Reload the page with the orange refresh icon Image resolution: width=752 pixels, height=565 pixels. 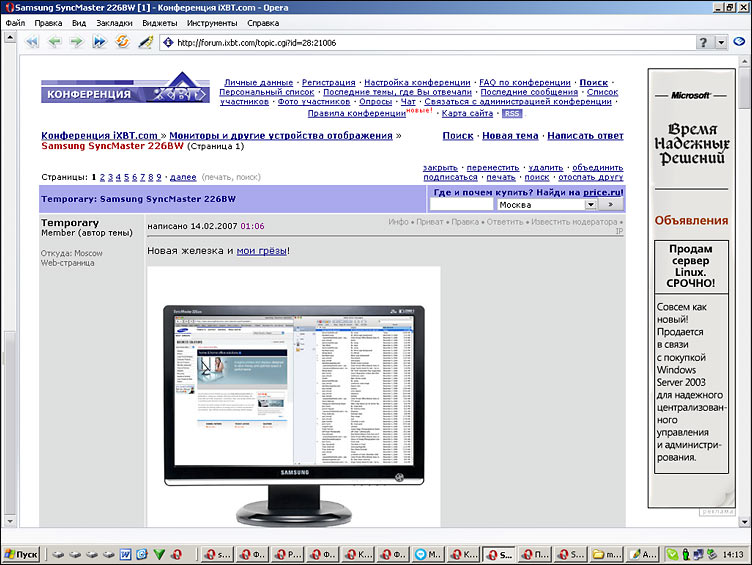(x=122, y=42)
